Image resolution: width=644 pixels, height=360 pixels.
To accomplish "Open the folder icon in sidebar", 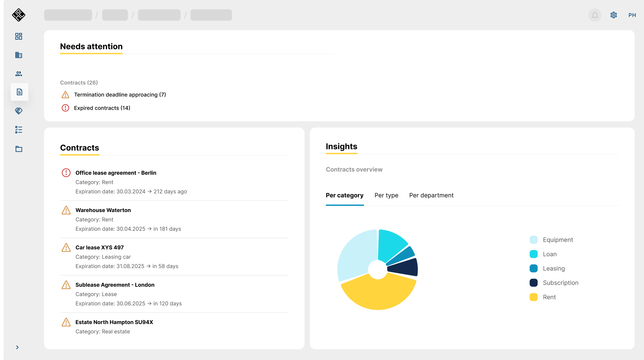I will tap(19, 149).
